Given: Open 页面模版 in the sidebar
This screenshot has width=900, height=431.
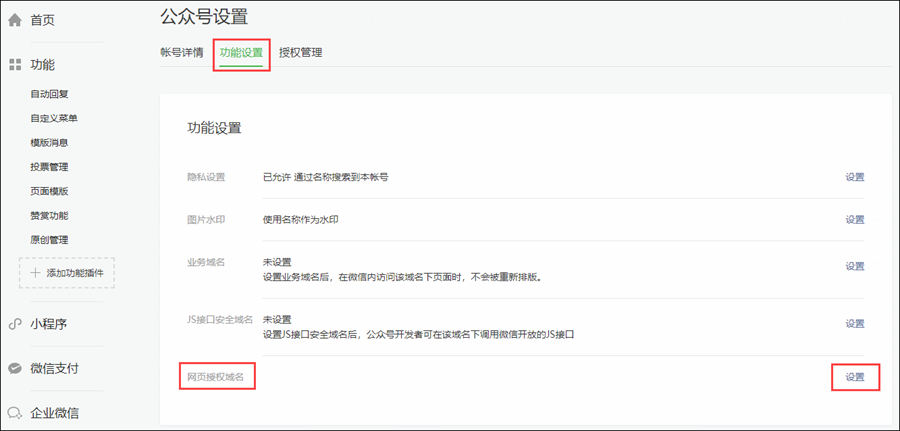Looking at the screenshot, I should [x=49, y=191].
